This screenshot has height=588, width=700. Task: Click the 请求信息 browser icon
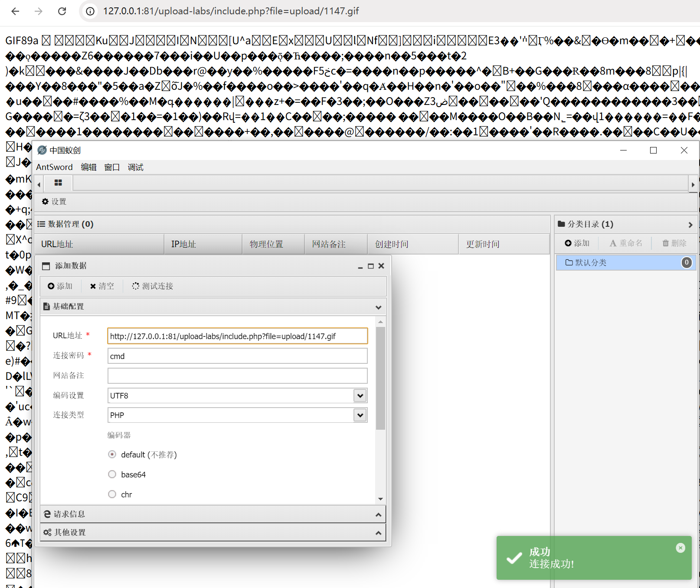(x=47, y=514)
